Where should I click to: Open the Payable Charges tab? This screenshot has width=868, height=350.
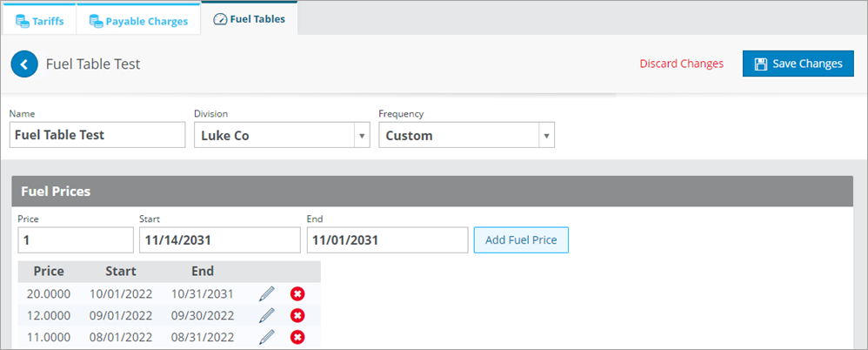138,21
